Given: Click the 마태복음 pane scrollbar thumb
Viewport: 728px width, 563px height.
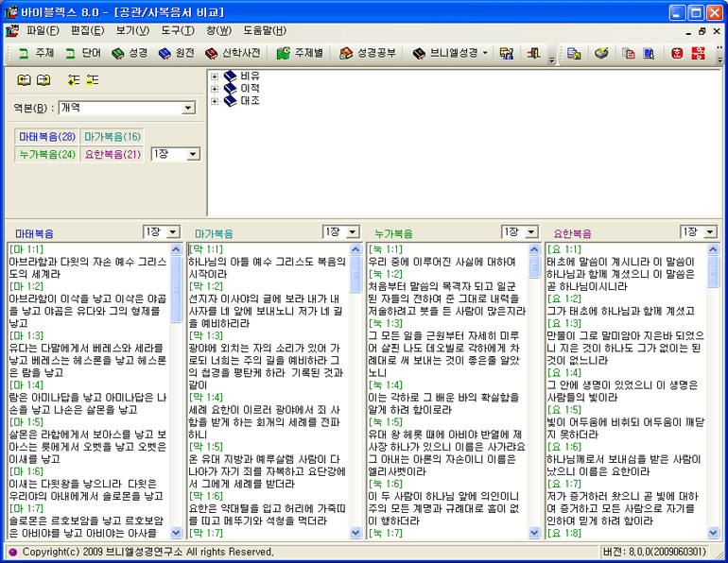Looking at the screenshot, I should [x=176, y=289].
